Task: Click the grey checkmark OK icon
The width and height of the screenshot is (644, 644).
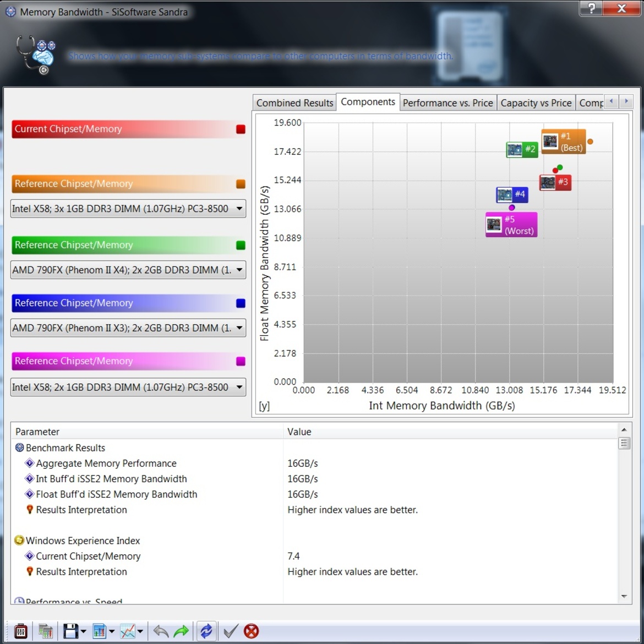Action: coord(231,631)
